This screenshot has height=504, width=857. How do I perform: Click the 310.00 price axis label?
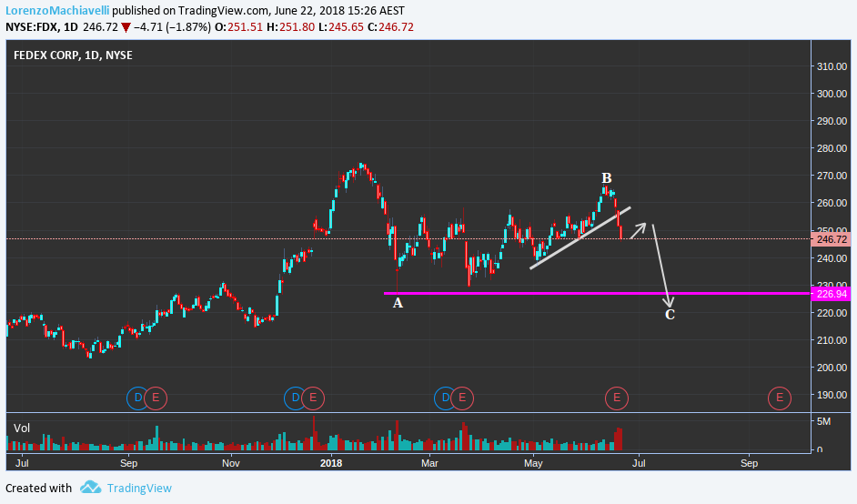tap(832, 66)
